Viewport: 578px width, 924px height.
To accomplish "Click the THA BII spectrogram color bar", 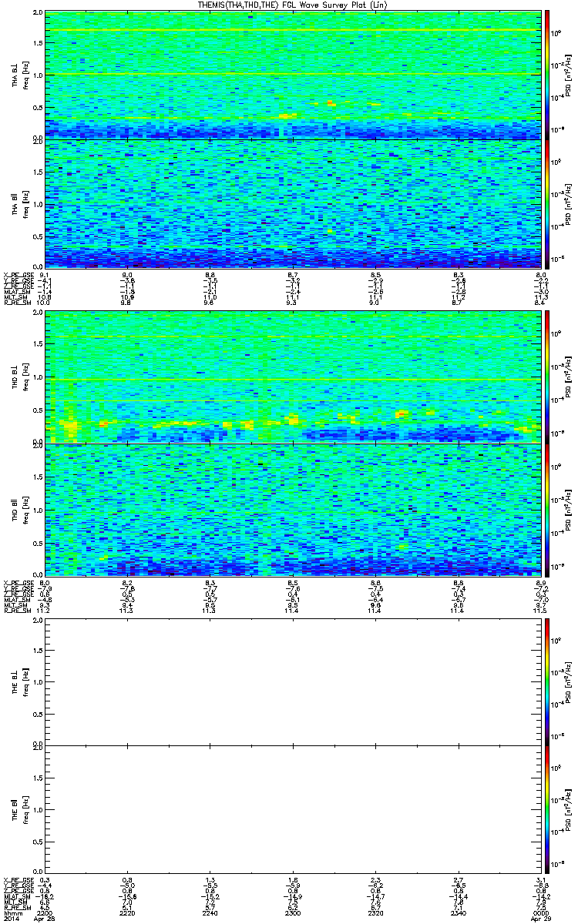I will [x=548, y=203].
